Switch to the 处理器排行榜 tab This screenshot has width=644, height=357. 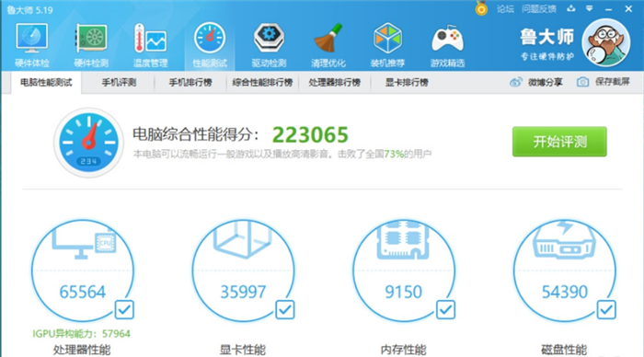(335, 83)
